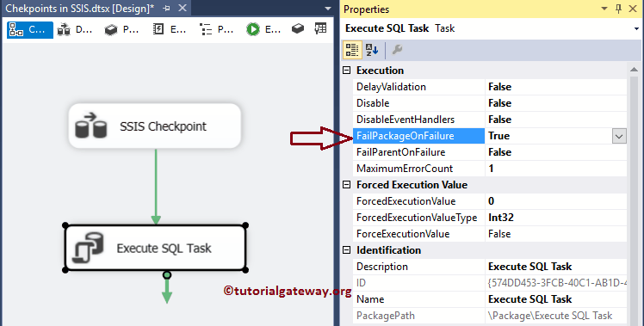Switch to the Event Handlers tab

170,29
